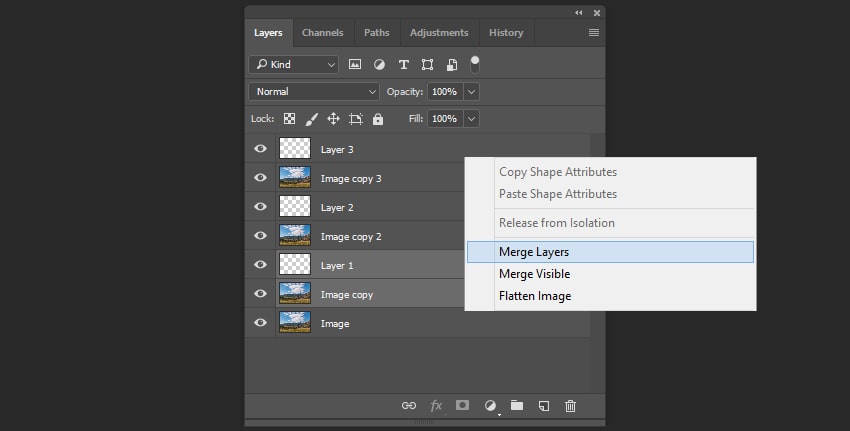Open the Kind filter dropdown
Viewport: 850px width, 431px height.
click(x=294, y=64)
